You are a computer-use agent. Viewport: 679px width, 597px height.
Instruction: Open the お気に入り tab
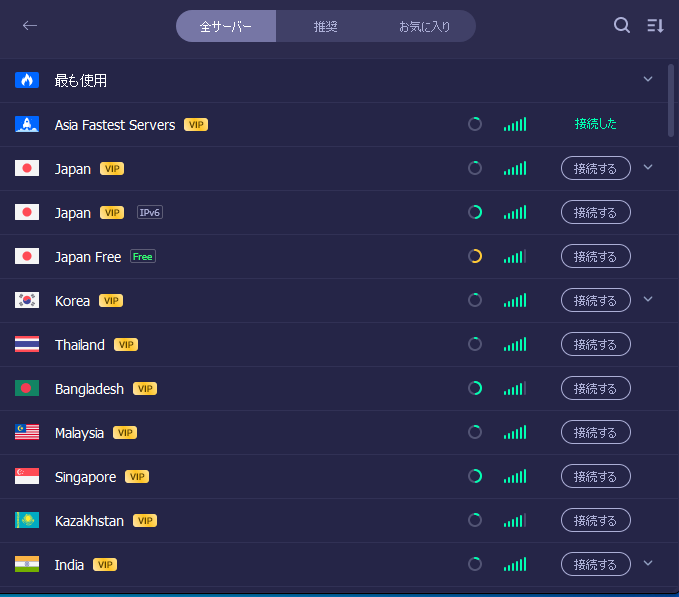click(x=424, y=27)
